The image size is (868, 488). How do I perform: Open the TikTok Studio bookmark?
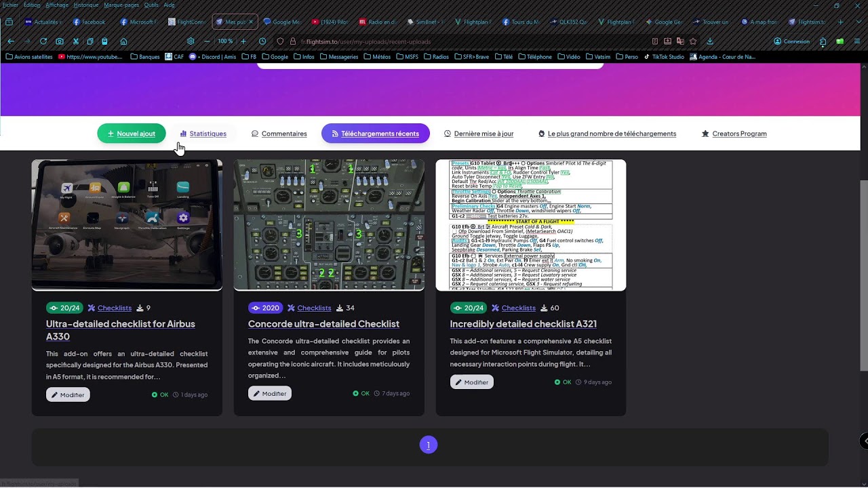(664, 57)
